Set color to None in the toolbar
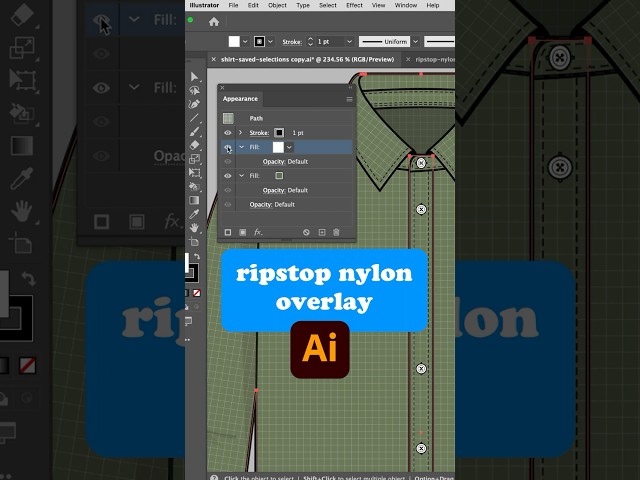This screenshot has height=480, width=640. pos(197,293)
